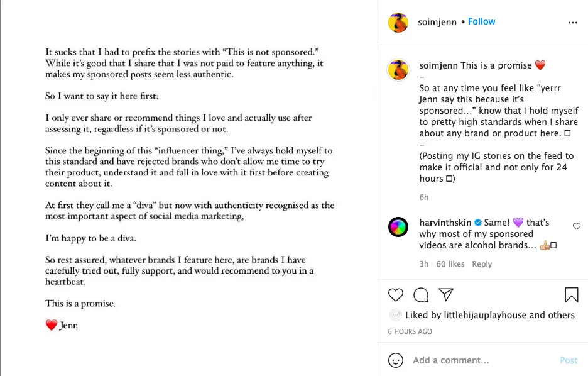Open the harvinthskin username link
588x376 pixels.
tap(445, 223)
